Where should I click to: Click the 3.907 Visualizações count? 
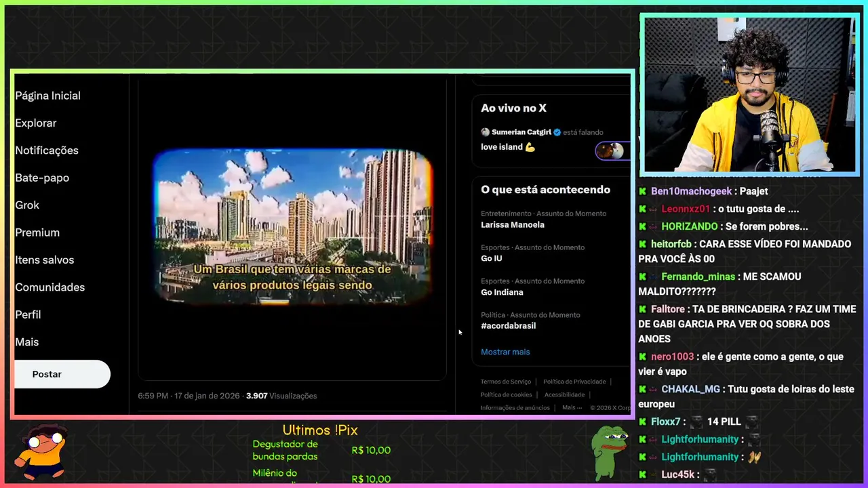[281, 396]
